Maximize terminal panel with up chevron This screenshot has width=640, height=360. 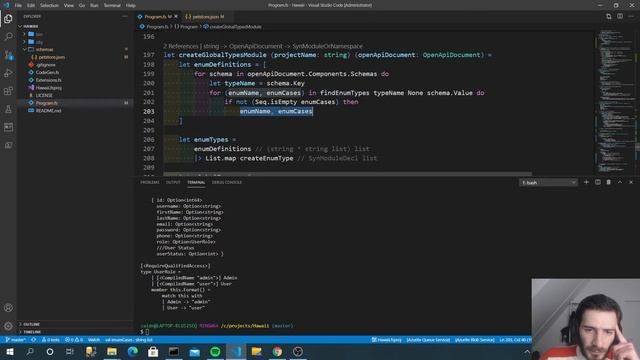point(620,182)
